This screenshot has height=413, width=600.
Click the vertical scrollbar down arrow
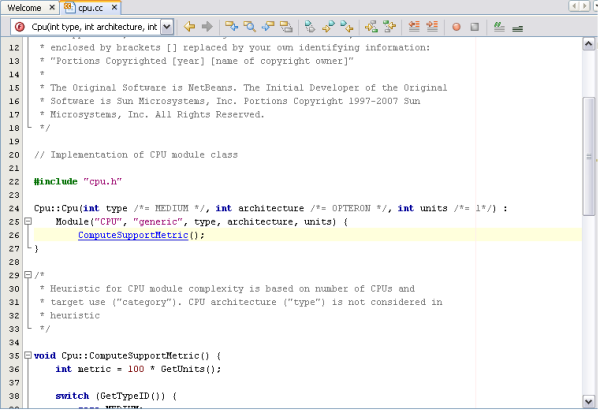point(589,402)
